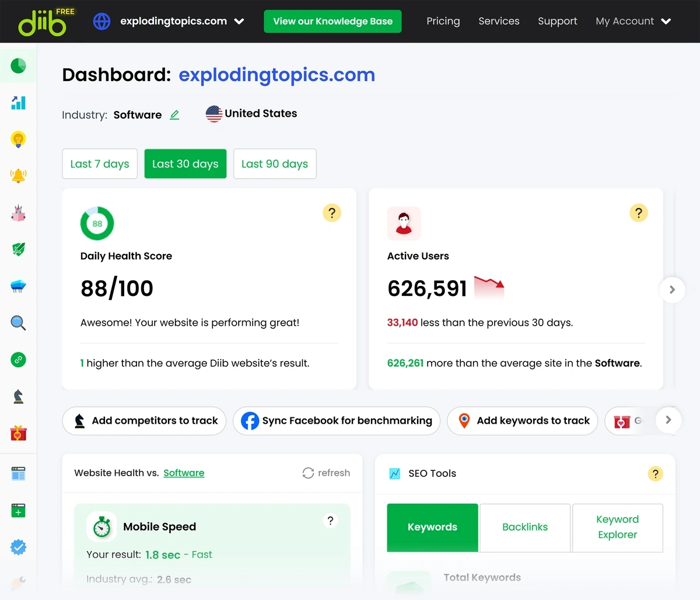Select the Last 90 days range
Image resolution: width=700 pixels, height=600 pixels.
click(x=275, y=163)
